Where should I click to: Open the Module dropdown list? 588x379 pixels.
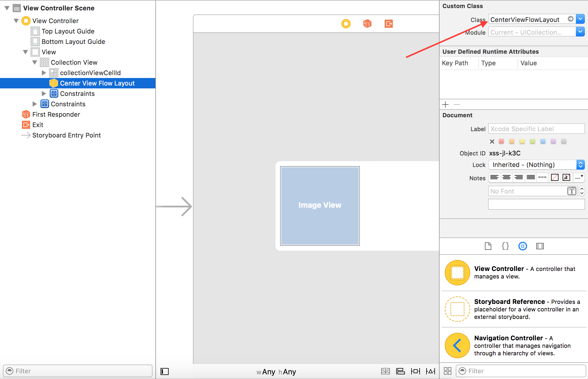(580, 32)
